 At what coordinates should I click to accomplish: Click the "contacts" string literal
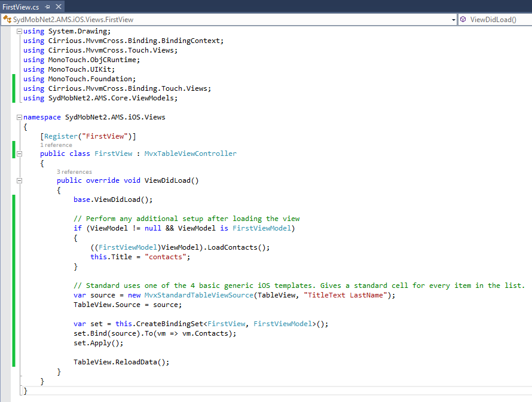[x=166, y=257]
